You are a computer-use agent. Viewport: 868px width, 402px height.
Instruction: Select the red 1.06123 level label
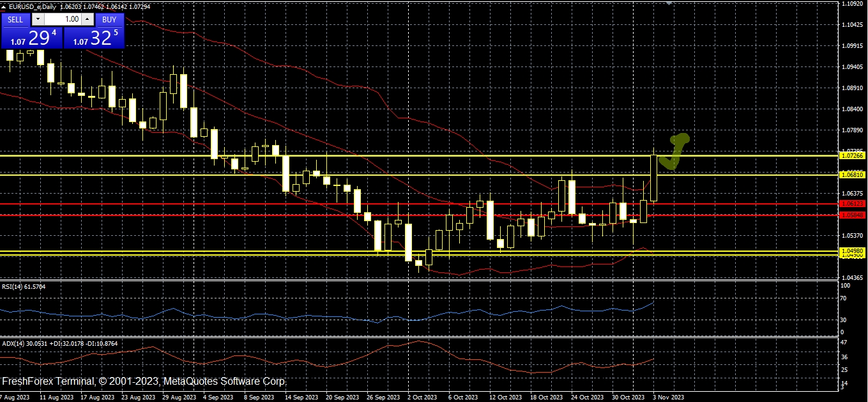click(853, 203)
